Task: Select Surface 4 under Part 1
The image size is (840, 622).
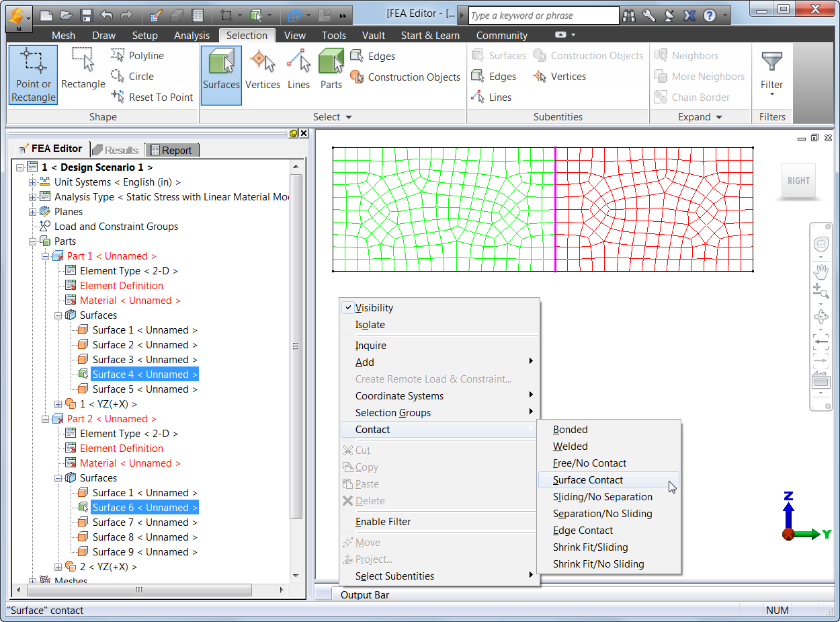Action: coord(144,375)
